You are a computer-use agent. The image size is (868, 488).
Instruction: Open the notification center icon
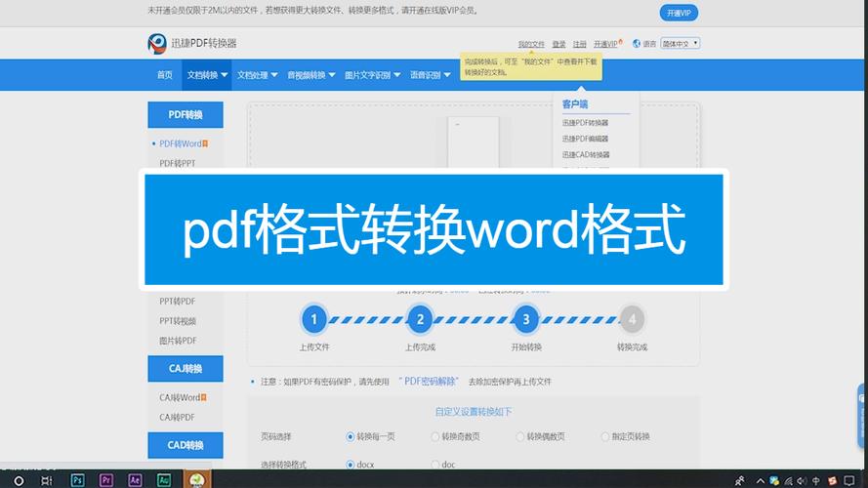pyautogui.click(x=849, y=481)
